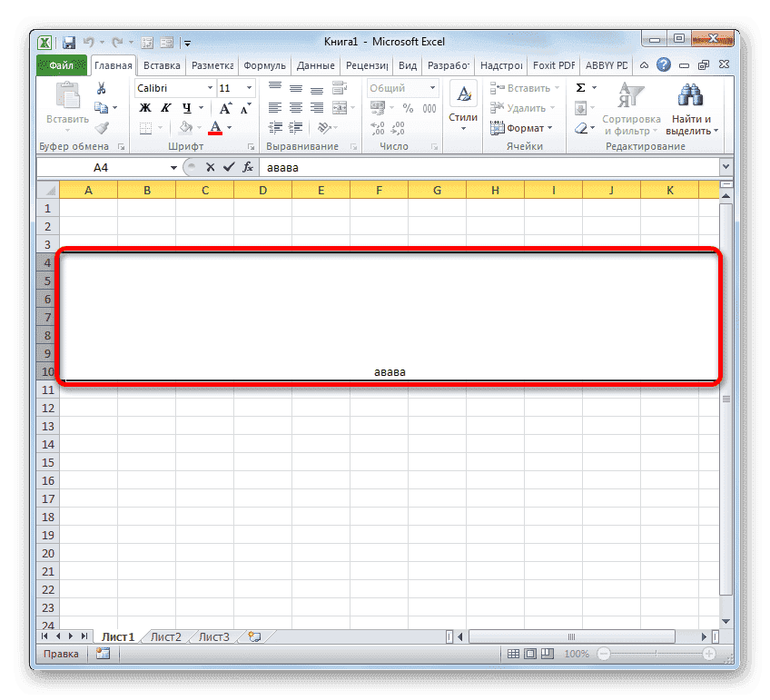Select cell A1 in the worksheet
Image resolution: width=770 pixels, height=700 pixels.
coord(88,208)
